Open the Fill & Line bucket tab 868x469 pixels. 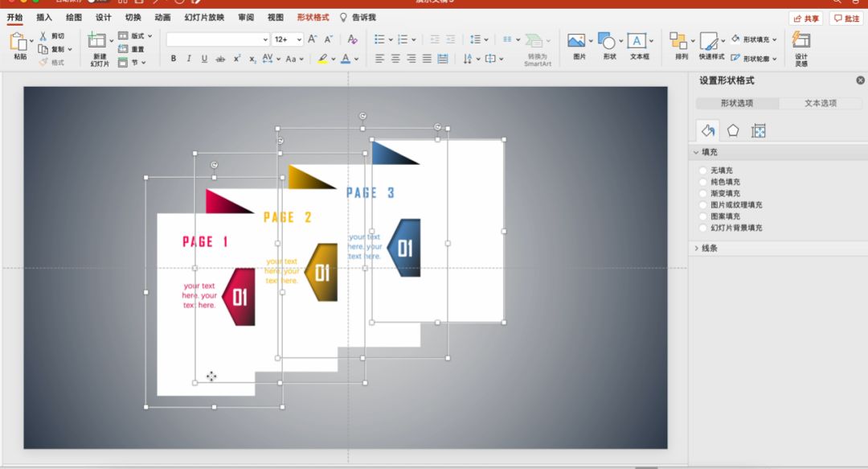point(707,131)
